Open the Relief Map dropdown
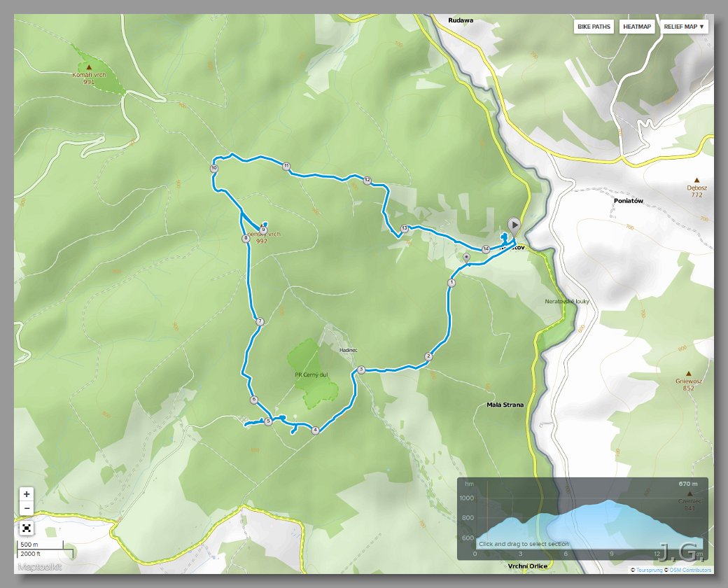This screenshot has height=588, width=728. pos(683,27)
